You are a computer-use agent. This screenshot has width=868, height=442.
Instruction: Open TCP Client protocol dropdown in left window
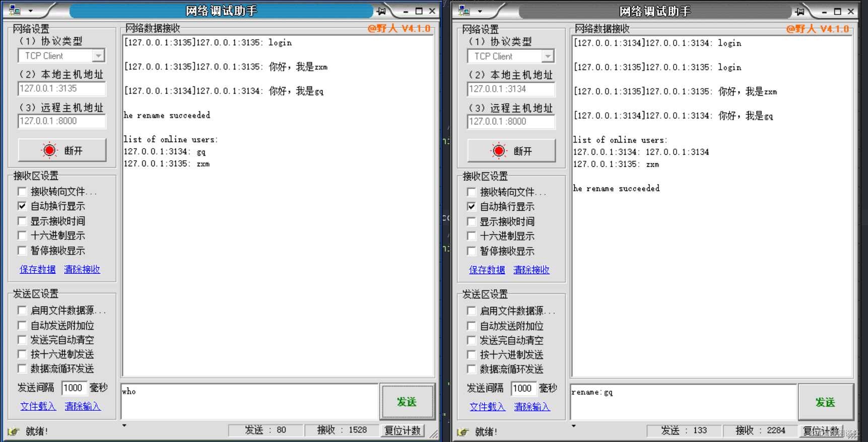pos(98,55)
